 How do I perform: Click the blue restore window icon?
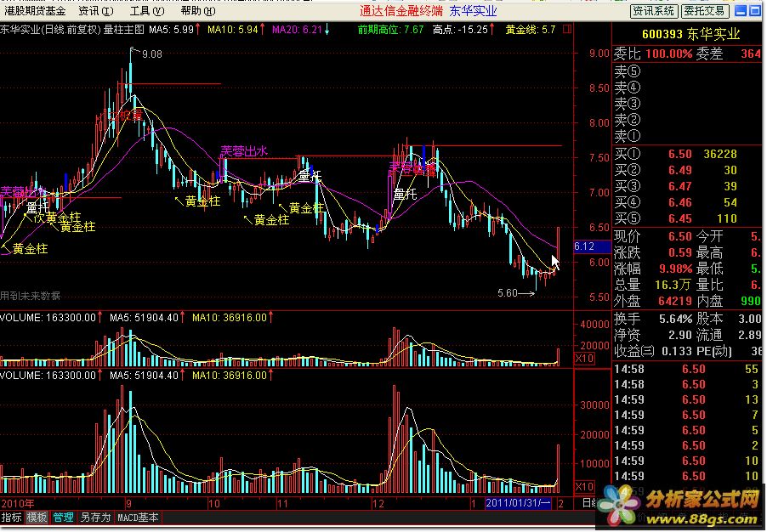[x=755, y=11]
